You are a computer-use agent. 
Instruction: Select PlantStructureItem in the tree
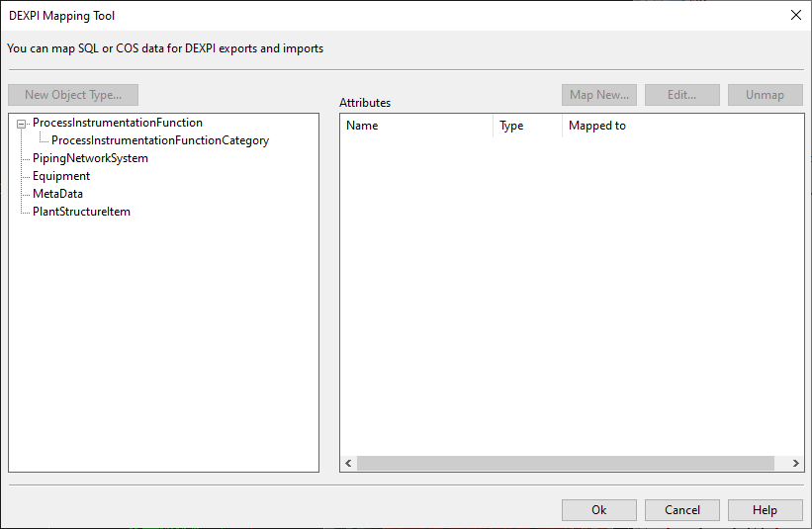point(81,212)
